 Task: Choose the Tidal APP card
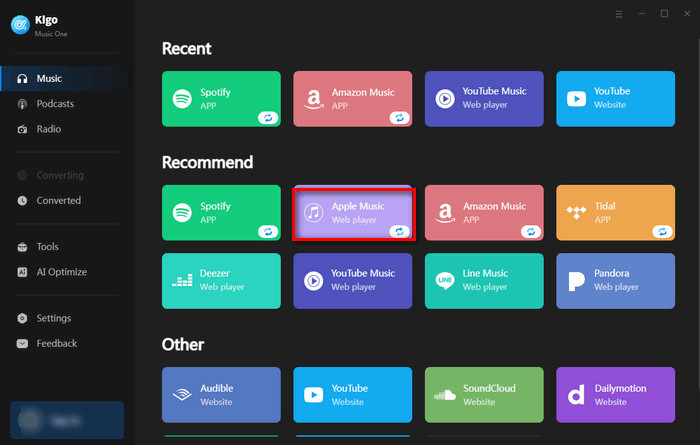616,213
